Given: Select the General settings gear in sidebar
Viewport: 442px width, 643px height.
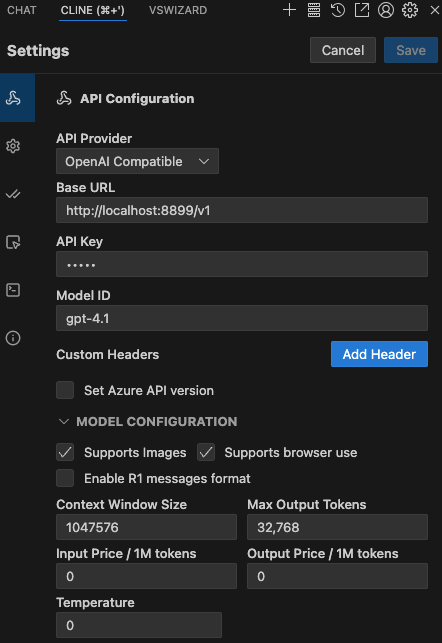Looking at the screenshot, I should tap(13, 146).
